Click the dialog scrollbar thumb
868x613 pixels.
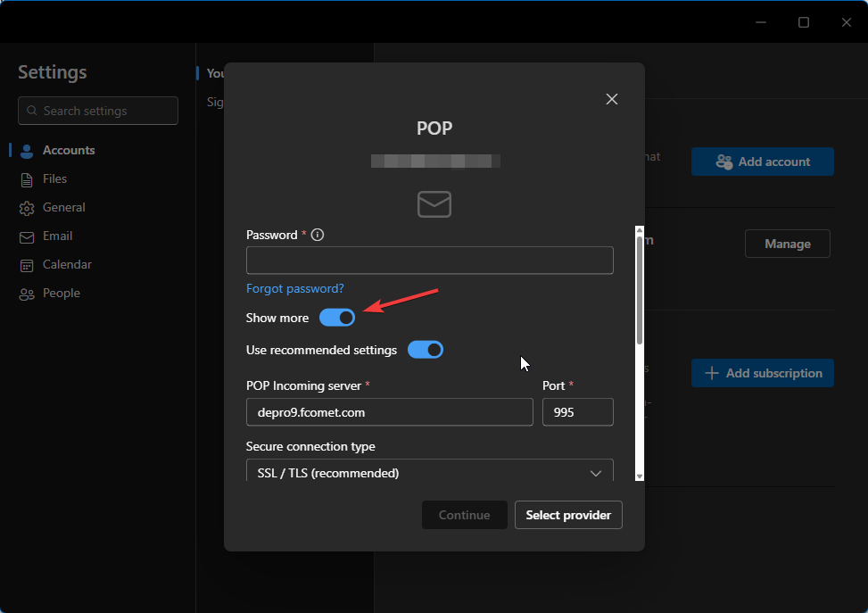pos(640,290)
